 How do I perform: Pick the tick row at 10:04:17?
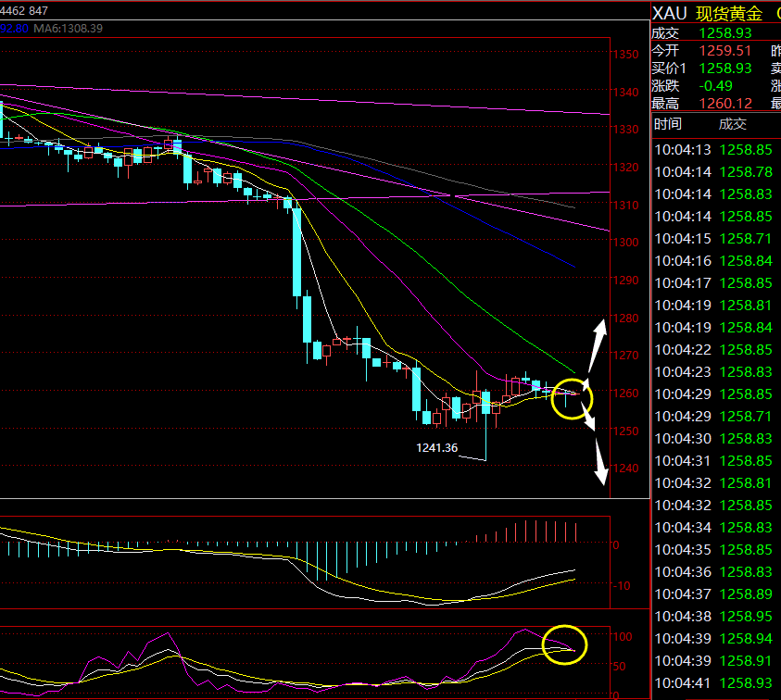point(713,282)
